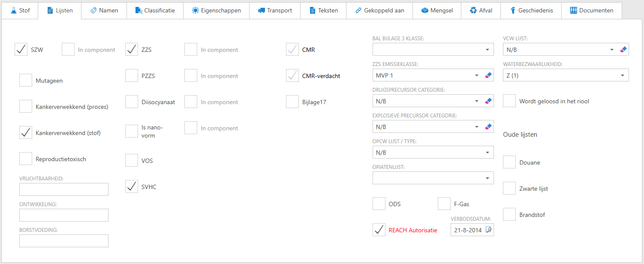644x264 pixels.
Task: Clear the VCW lijst field via eraser
Action: 623,50
